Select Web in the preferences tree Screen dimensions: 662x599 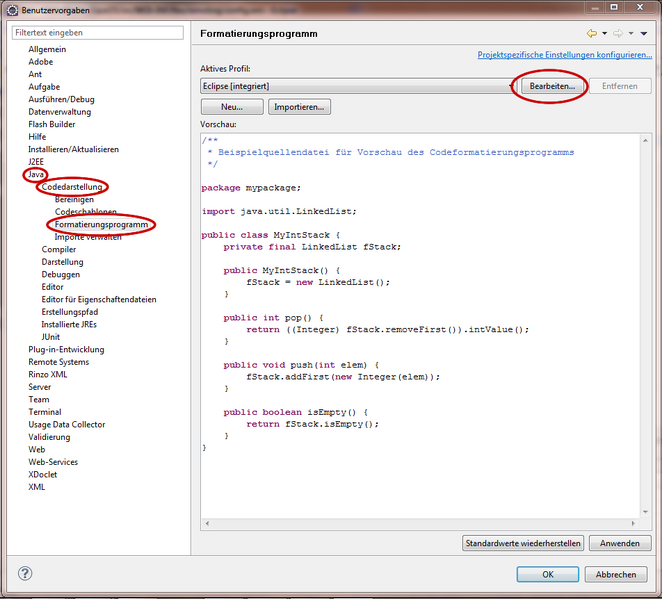pos(37,450)
